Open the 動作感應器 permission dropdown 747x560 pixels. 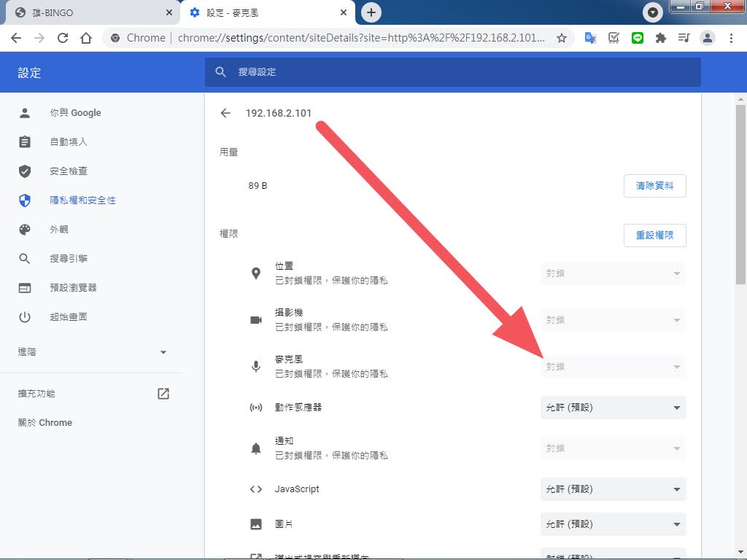click(613, 407)
